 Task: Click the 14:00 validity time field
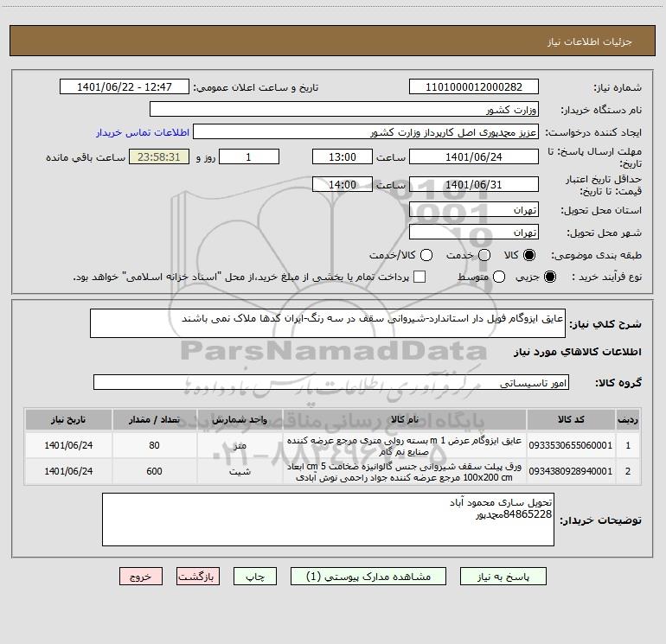click(343, 184)
